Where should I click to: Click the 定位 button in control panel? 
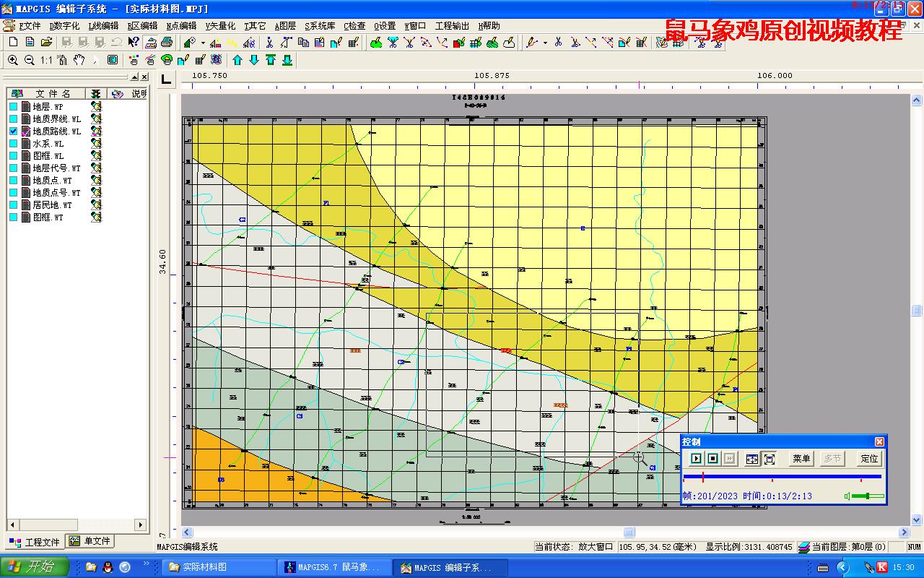pyautogui.click(x=870, y=459)
